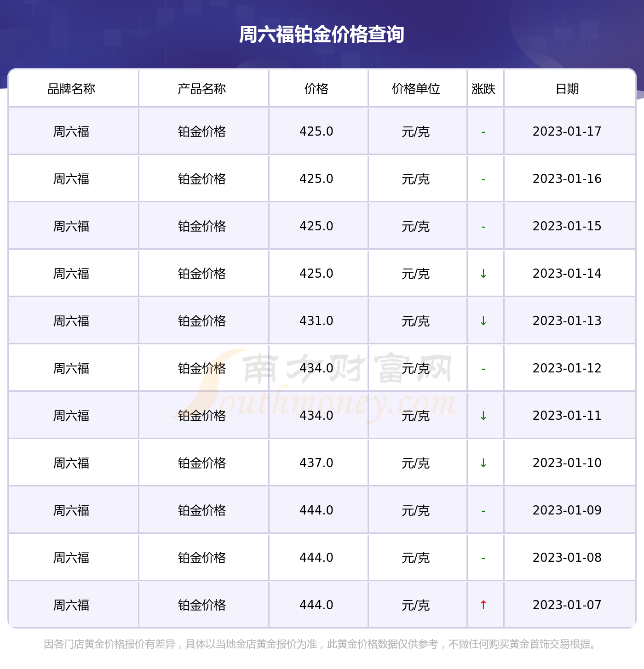Click the red up arrow for 2023-01-07
The width and height of the screenshot is (644, 669).
[x=483, y=605]
